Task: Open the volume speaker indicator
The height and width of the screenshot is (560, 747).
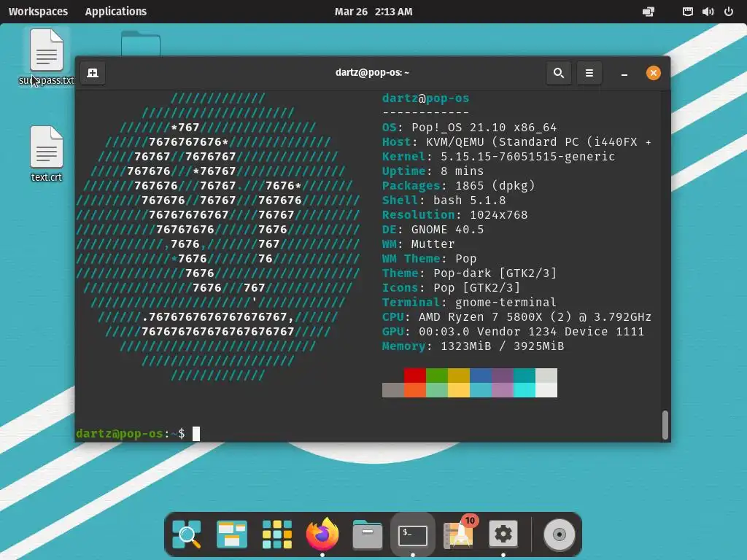Action: 708,12
